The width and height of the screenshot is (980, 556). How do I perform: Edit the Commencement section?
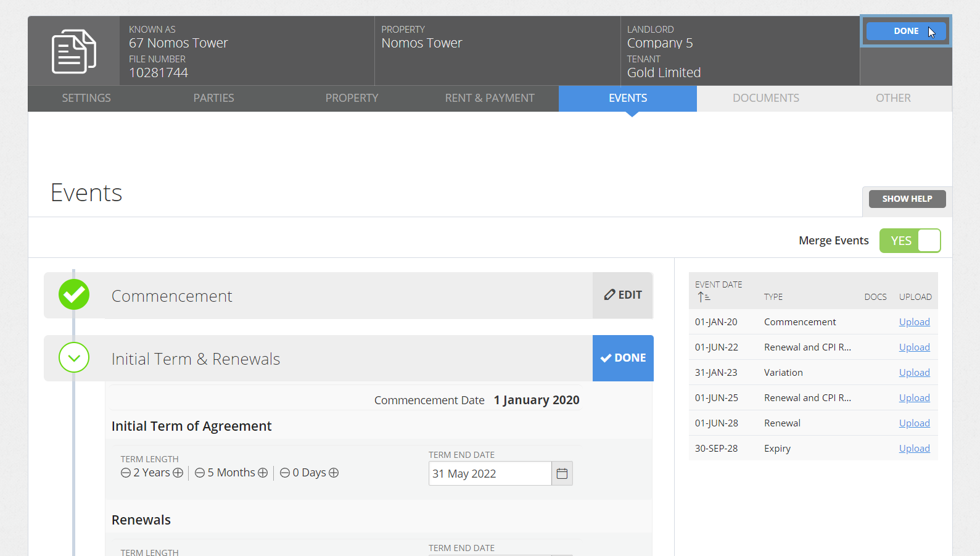pos(623,295)
